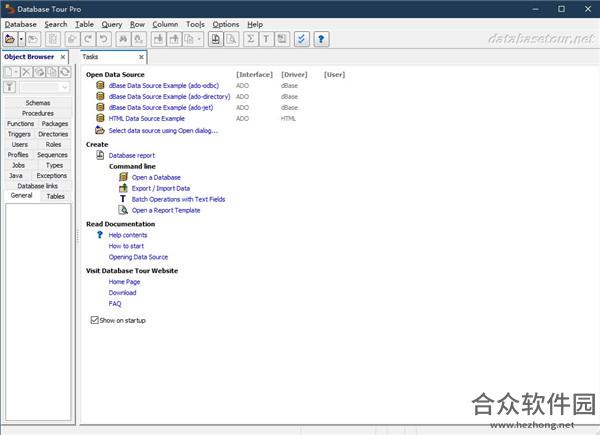Click the Redo toolbar icon

tap(88, 39)
